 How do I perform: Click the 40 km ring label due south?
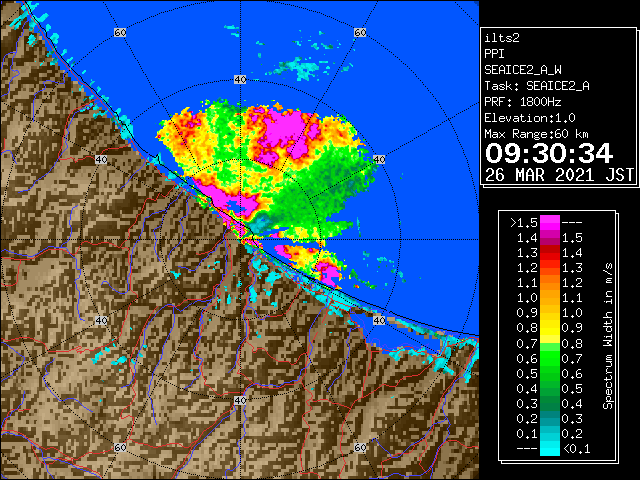coord(240,400)
